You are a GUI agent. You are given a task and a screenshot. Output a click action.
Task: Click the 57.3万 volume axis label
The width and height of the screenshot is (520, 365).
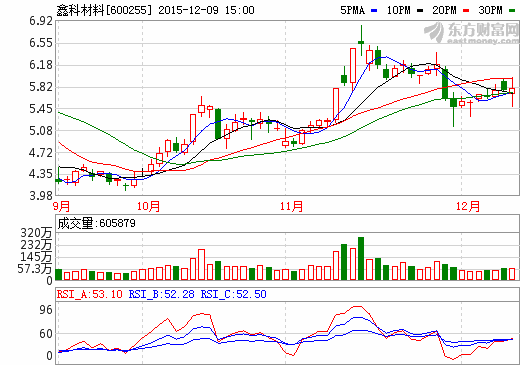(x=35, y=269)
